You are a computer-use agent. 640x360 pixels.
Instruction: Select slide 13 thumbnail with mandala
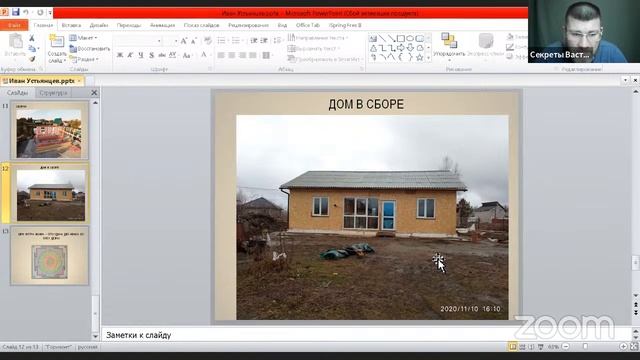(49, 256)
